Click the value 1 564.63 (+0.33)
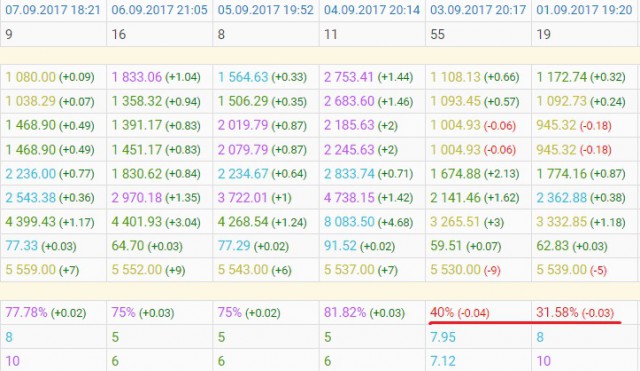640x371 pixels. click(262, 77)
